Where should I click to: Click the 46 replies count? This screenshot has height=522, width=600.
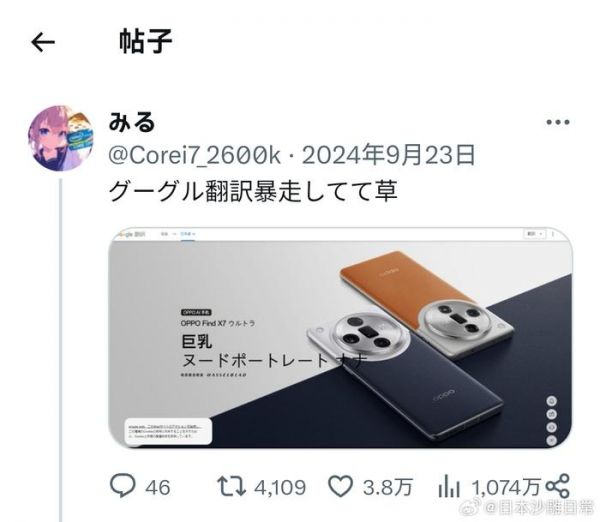157,487
